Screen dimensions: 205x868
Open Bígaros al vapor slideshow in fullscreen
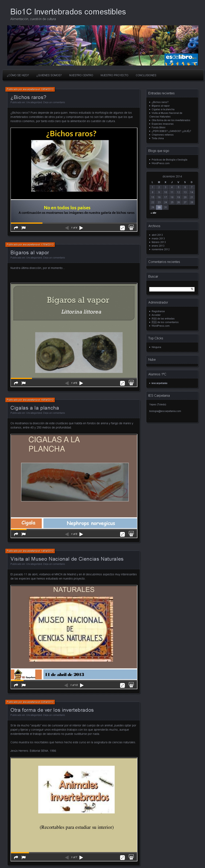pyautogui.click(x=122, y=383)
